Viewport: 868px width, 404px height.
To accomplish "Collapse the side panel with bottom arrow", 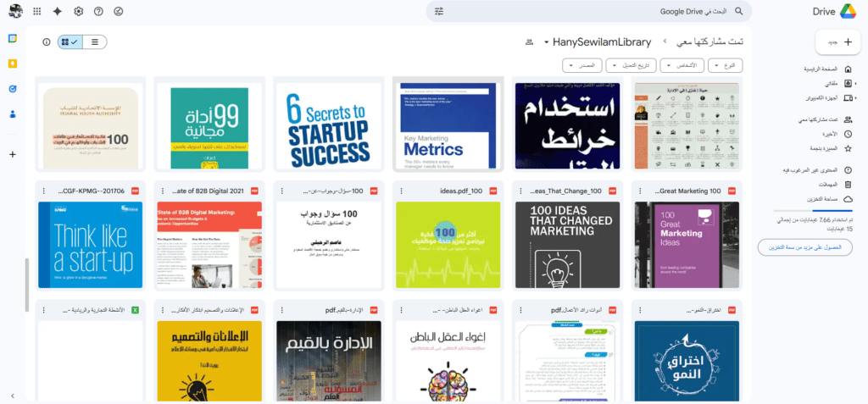I will point(13,396).
